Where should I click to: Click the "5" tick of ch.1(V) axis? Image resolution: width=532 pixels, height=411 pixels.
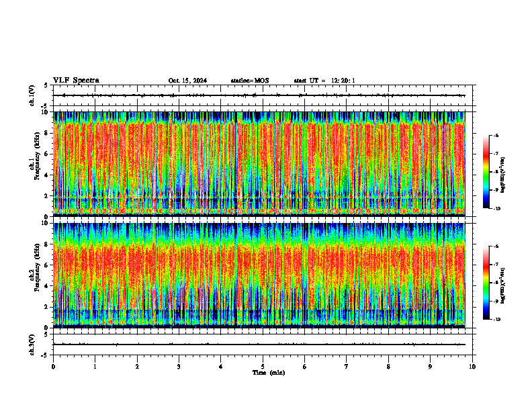click(46, 85)
